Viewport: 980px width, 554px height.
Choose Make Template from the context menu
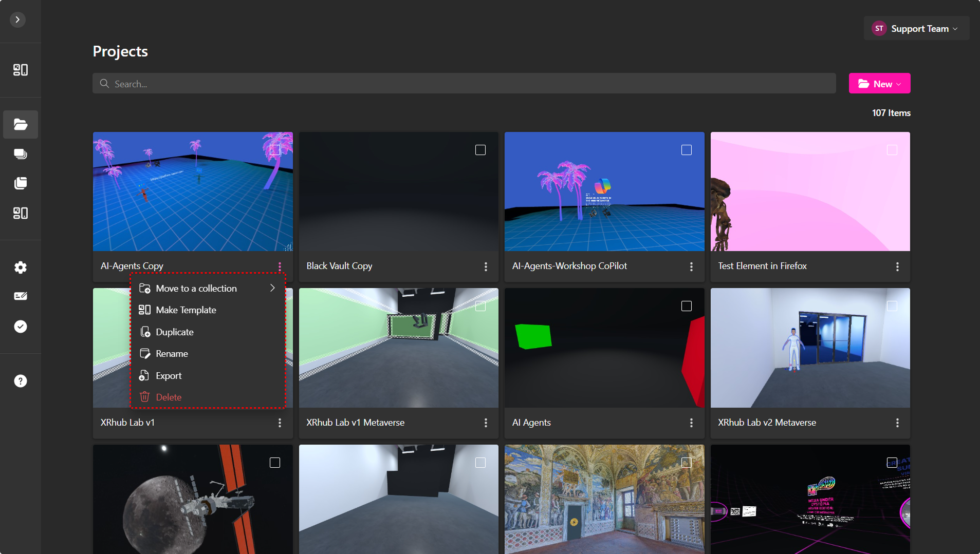tap(186, 310)
